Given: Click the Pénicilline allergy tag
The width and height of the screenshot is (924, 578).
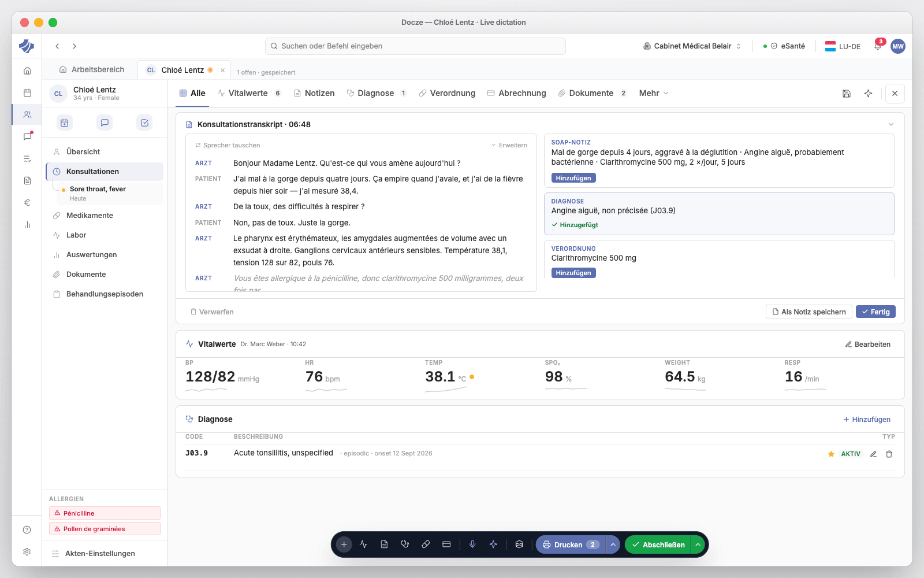Looking at the screenshot, I should (105, 513).
